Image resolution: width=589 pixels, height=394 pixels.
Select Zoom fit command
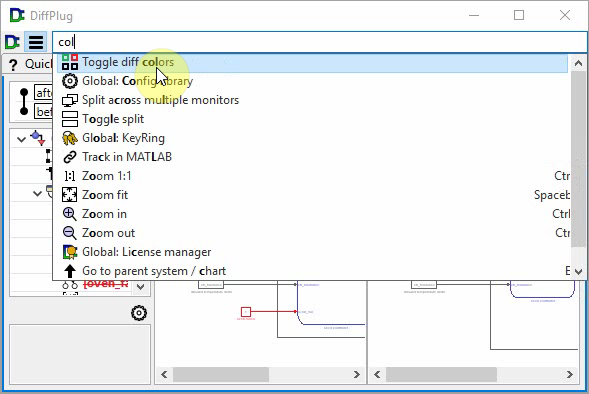(312, 195)
